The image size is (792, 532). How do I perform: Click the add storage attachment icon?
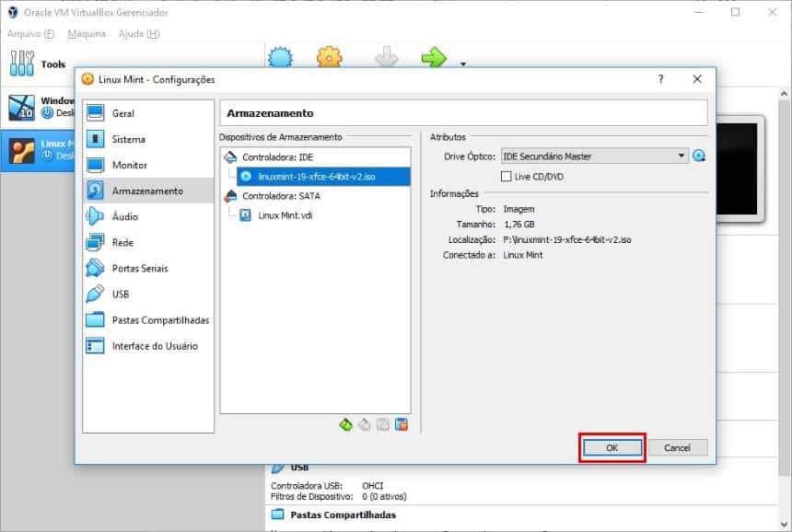(383, 425)
